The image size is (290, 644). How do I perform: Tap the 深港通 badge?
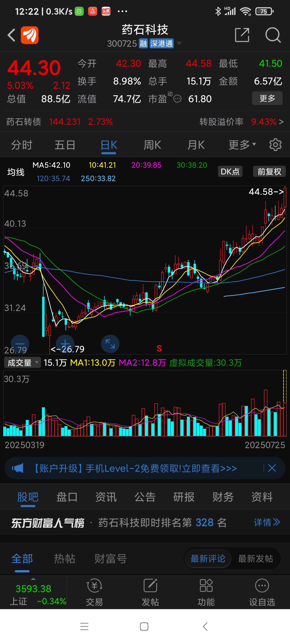(x=162, y=43)
